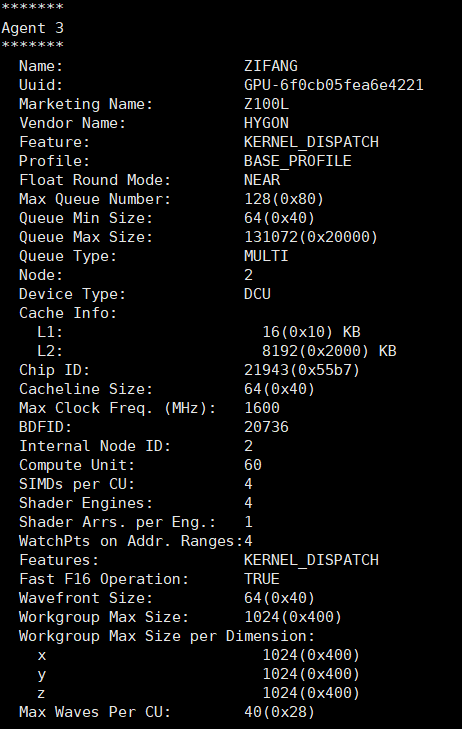Select the 'Float Round Mode:' label
Viewport: 462px width, 729px height.
coord(95,180)
